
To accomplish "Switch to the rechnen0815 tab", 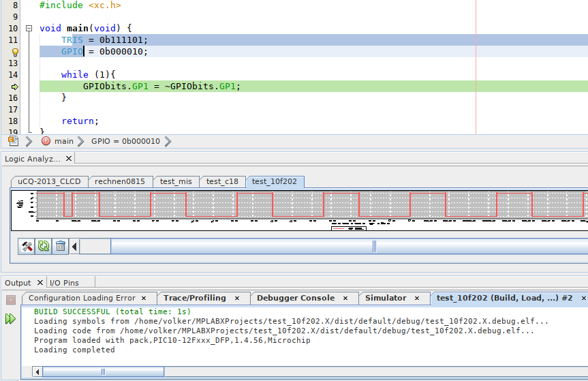I will pyautogui.click(x=120, y=181).
